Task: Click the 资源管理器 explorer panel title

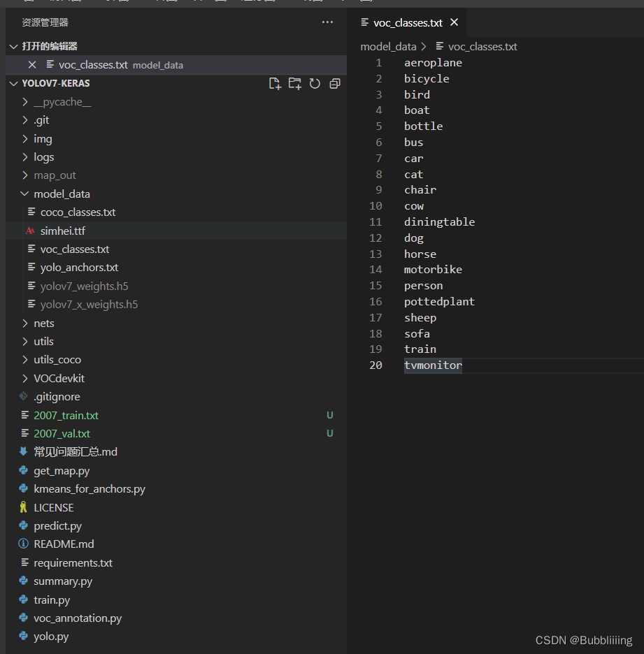Action: [45, 22]
